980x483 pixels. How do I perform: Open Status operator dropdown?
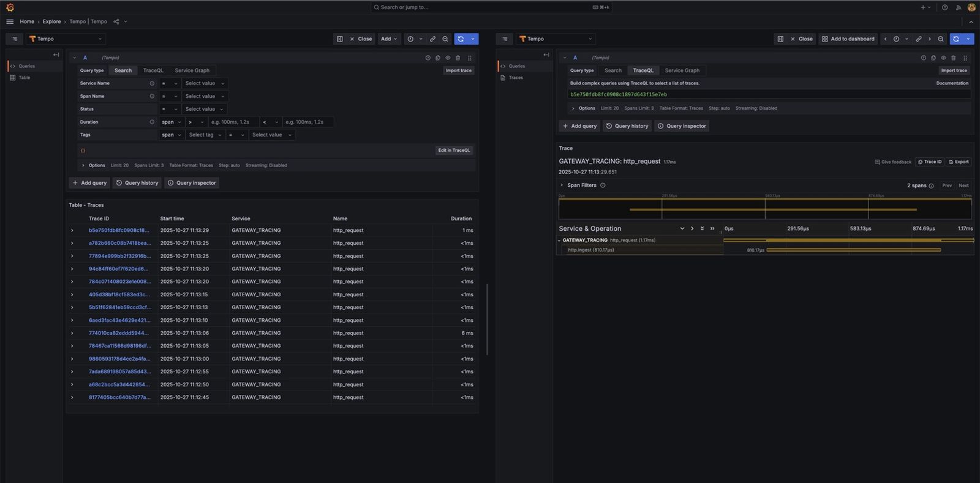pyautogui.click(x=170, y=109)
